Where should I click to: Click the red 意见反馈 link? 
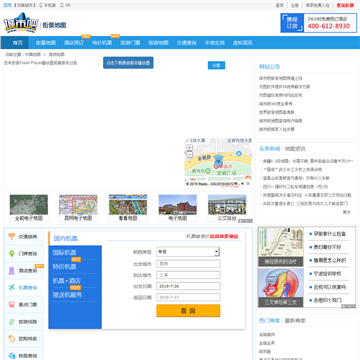345,5
